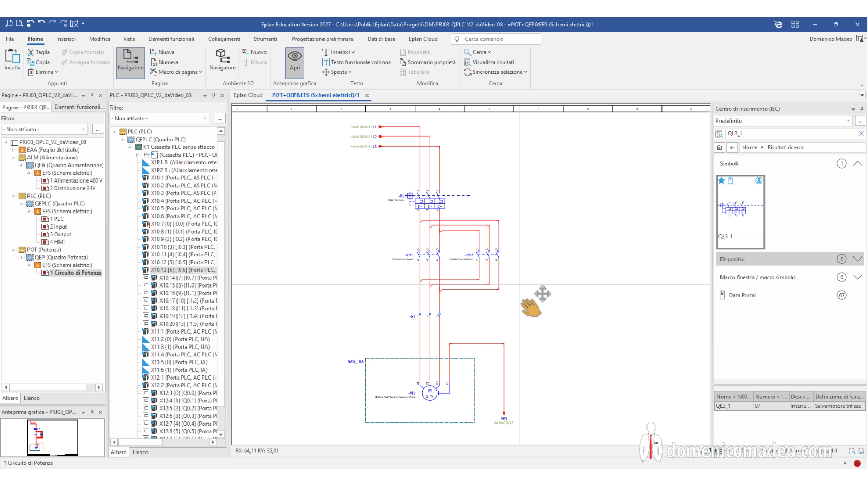Switch to Elementi funzionali panel tab
Image resolution: width=868 pixels, height=483 pixels.
coord(79,107)
